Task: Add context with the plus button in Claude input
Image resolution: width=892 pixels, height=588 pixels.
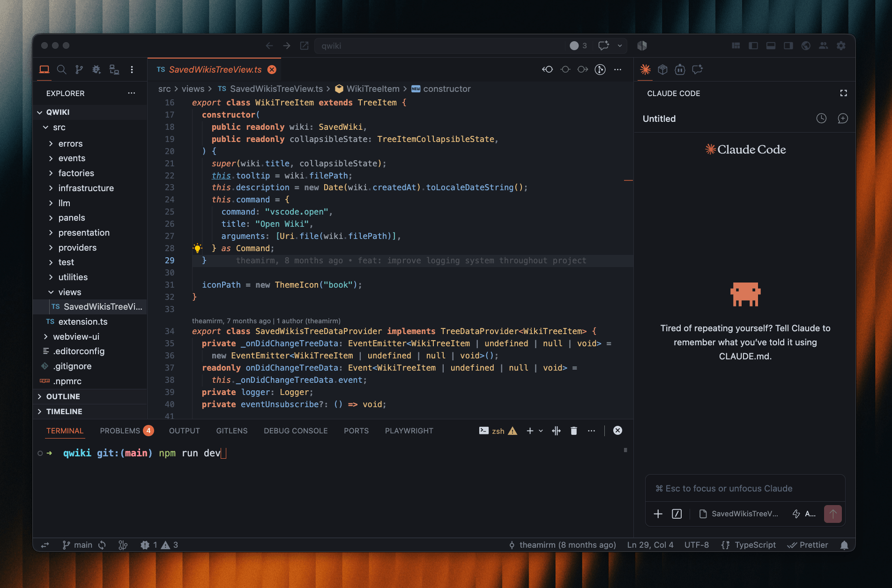Action: [x=658, y=514]
